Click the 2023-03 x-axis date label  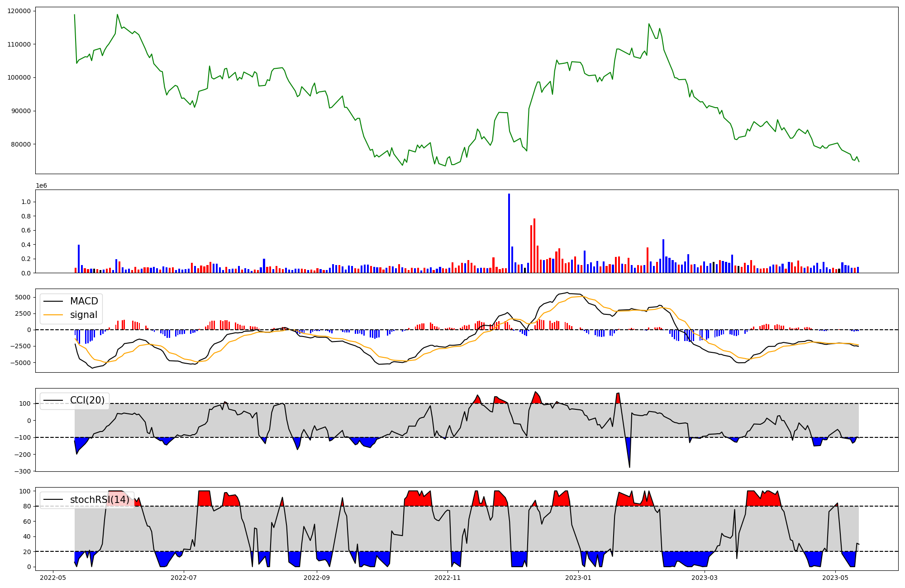[x=705, y=578]
